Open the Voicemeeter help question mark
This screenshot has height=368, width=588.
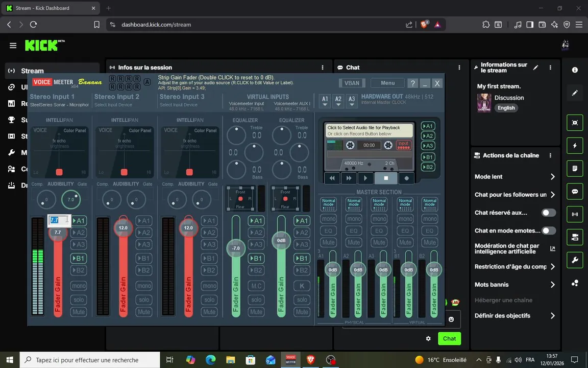412,83
